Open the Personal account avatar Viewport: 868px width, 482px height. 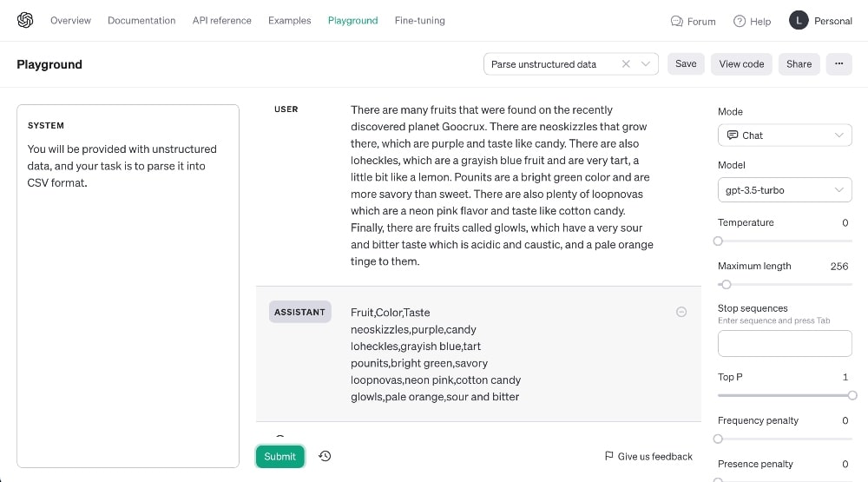pos(799,21)
